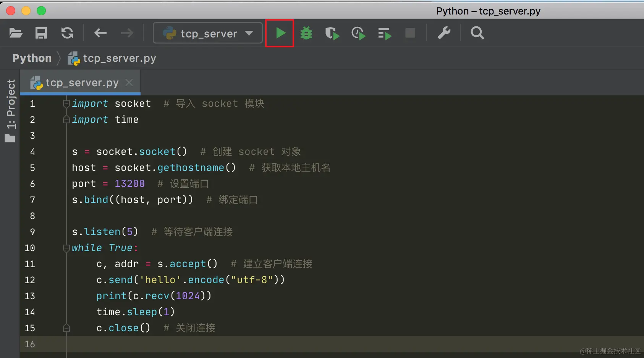Click the word bind on line 7
The height and width of the screenshot is (358, 644).
(x=96, y=200)
